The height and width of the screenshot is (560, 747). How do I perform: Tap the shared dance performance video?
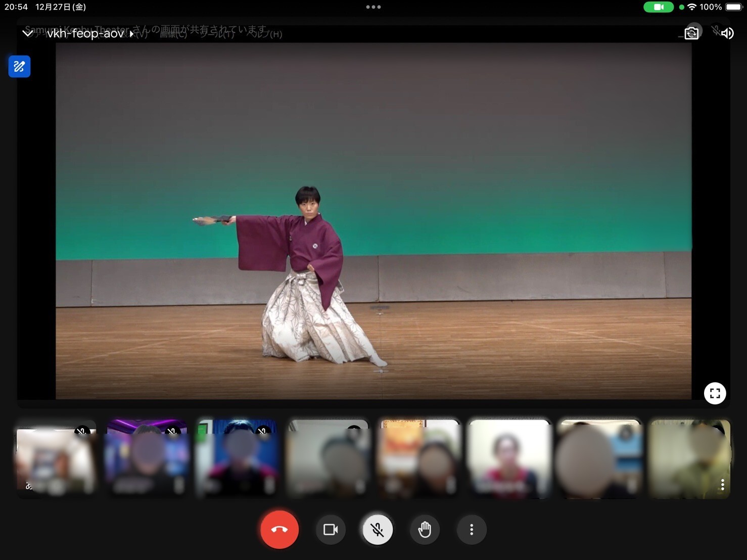click(373, 221)
